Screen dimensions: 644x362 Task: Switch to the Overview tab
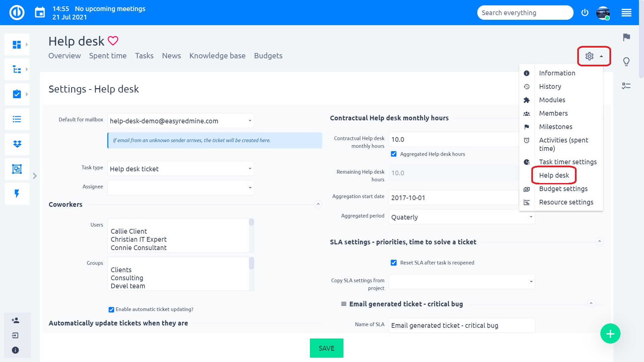point(64,56)
